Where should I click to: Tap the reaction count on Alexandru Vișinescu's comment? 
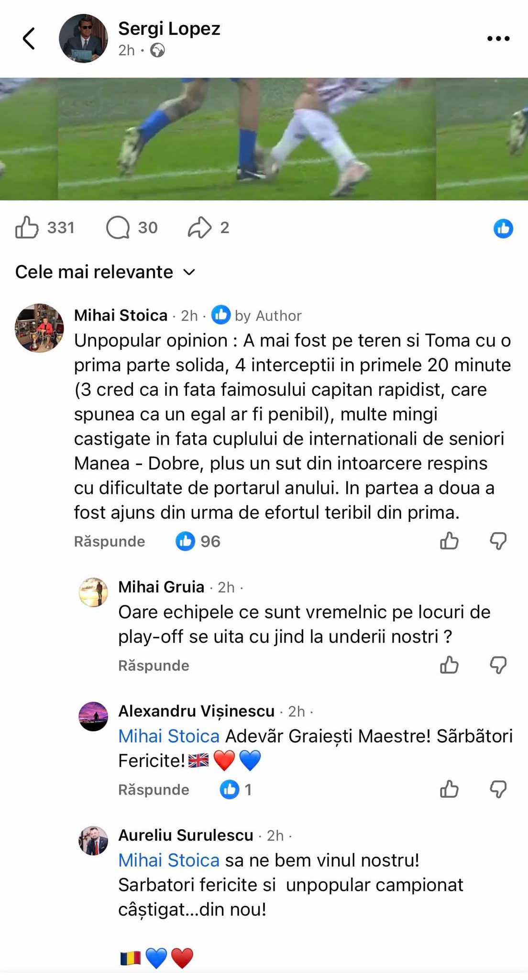coord(236,790)
